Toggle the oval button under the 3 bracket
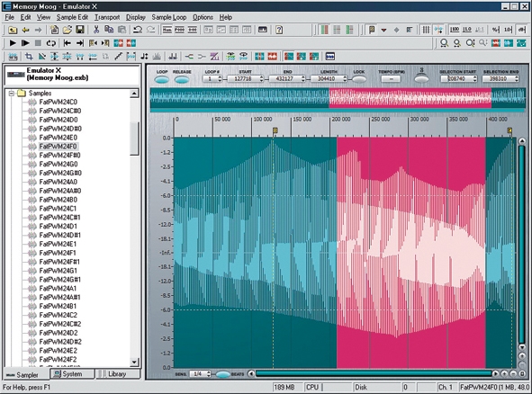Viewport: 532px width, 394px height. tap(422, 79)
